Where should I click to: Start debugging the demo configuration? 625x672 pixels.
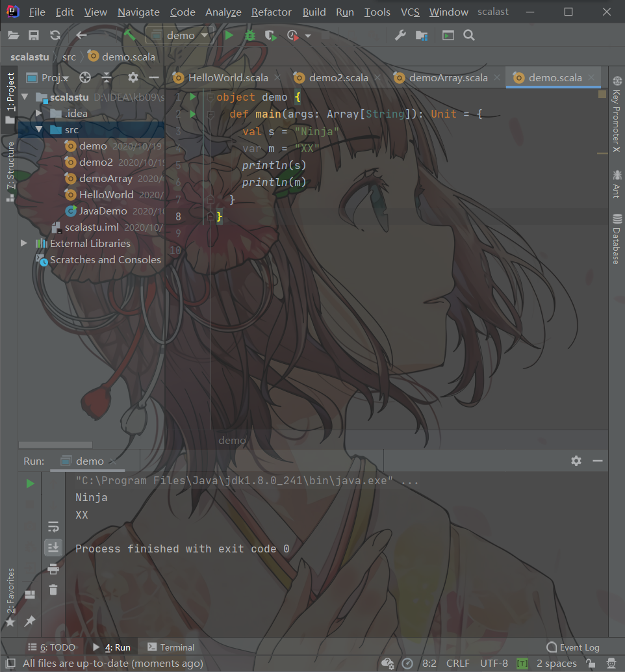[249, 36]
